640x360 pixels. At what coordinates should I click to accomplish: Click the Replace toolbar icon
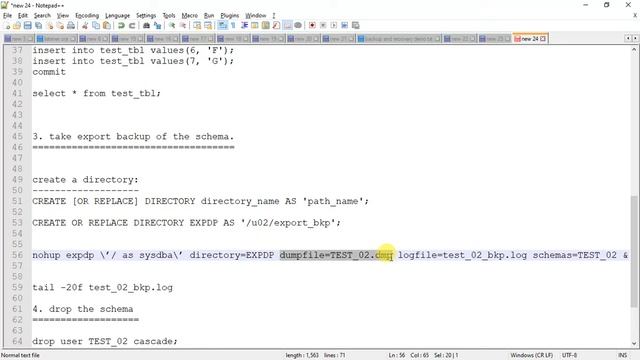tap(157, 25)
